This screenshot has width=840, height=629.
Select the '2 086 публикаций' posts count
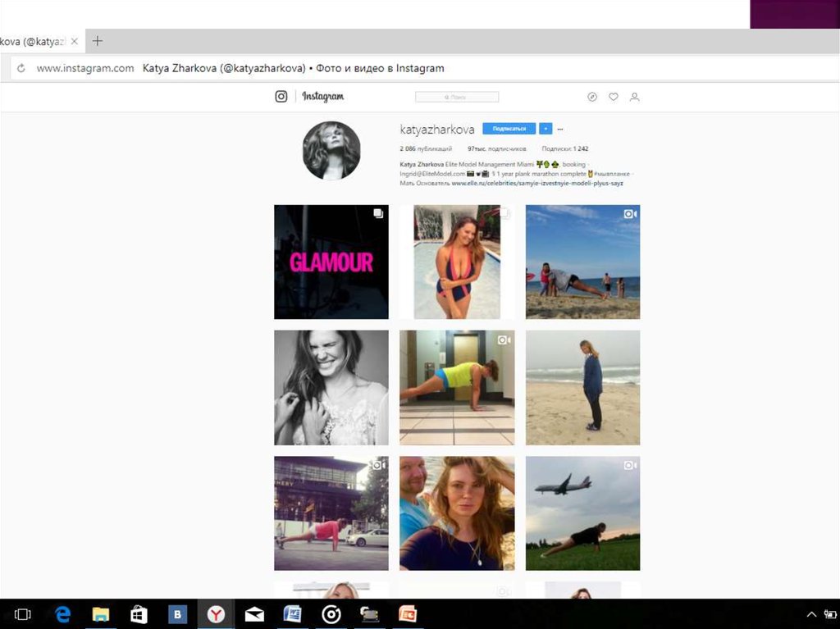[x=426, y=149]
